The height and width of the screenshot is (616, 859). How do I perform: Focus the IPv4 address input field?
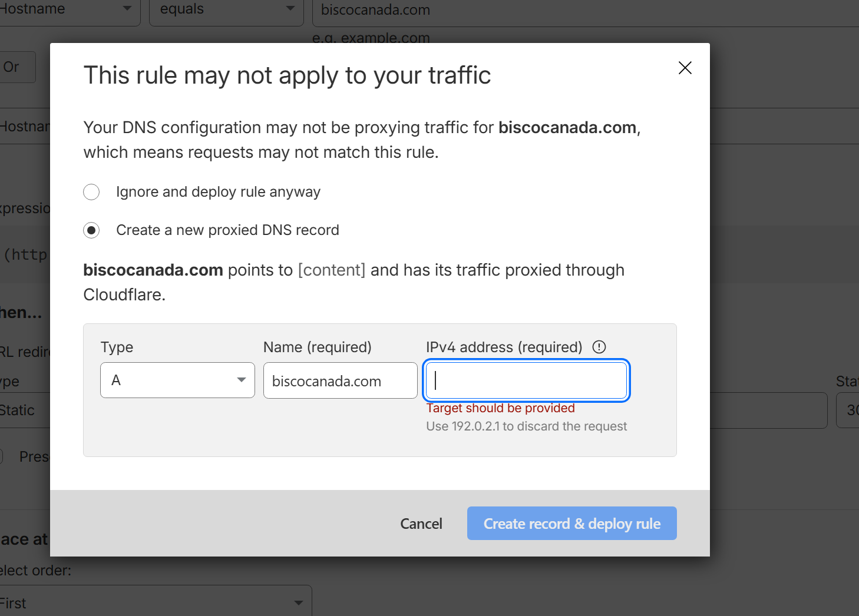(527, 380)
